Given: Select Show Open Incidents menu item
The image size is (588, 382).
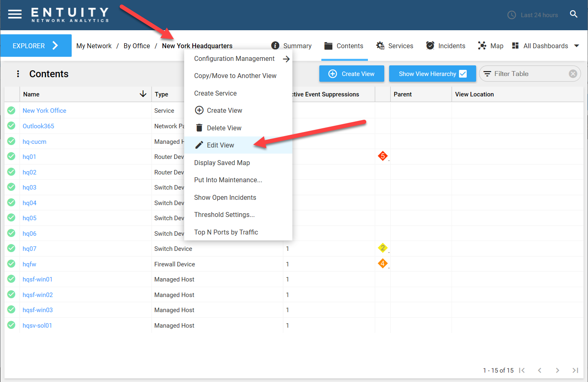Looking at the screenshot, I should (225, 197).
